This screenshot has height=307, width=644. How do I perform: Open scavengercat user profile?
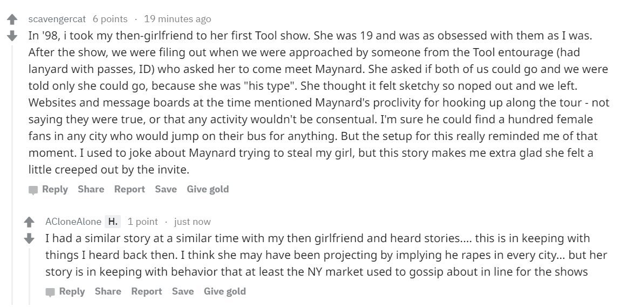[x=57, y=19]
